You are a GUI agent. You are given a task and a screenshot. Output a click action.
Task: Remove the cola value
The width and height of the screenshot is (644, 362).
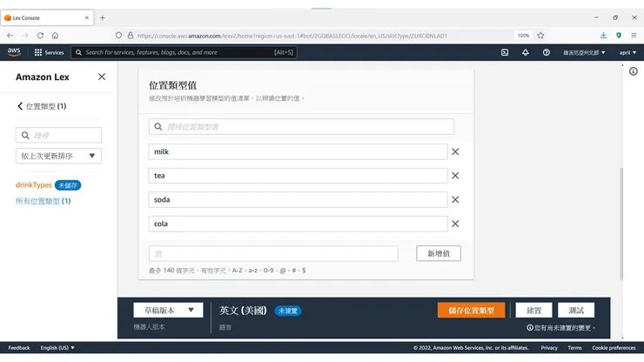[455, 224]
